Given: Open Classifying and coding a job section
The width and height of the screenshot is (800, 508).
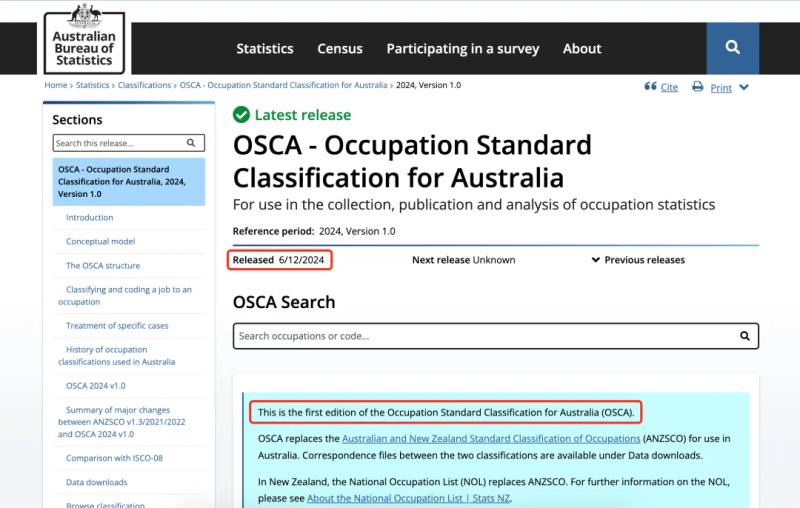Looking at the screenshot, I should (125, 295).
